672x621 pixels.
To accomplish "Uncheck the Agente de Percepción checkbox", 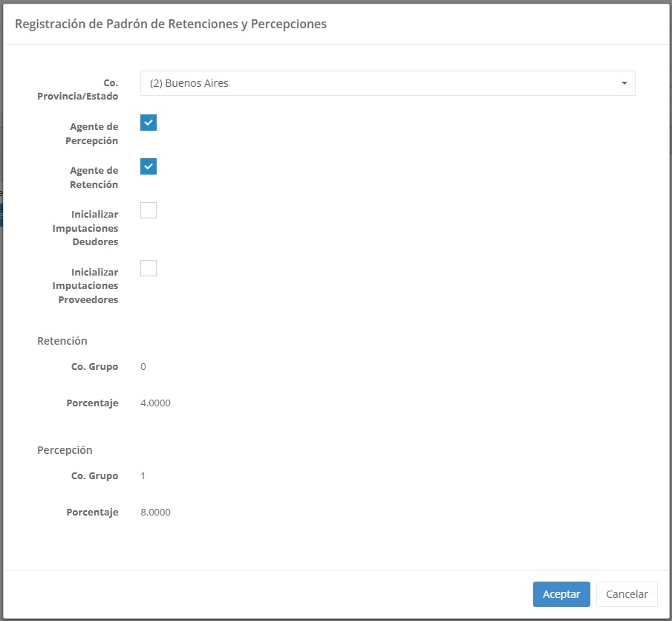I will coord(149,123).
